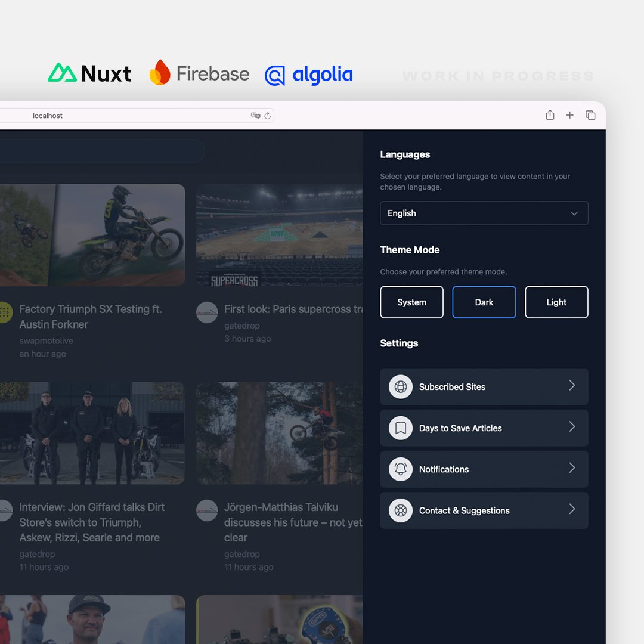
Task: Click the localhost address bar
Action: pyautogui.click(x=135, y=116)
